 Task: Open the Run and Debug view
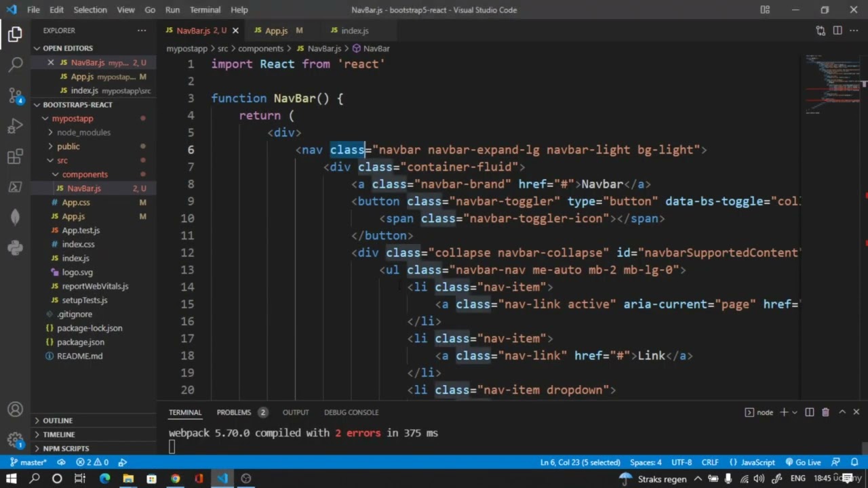pyautogui.click(x=15, y=126)
